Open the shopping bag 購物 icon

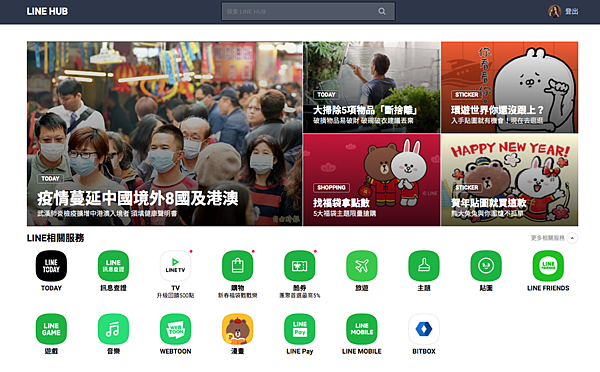(238, 266)
